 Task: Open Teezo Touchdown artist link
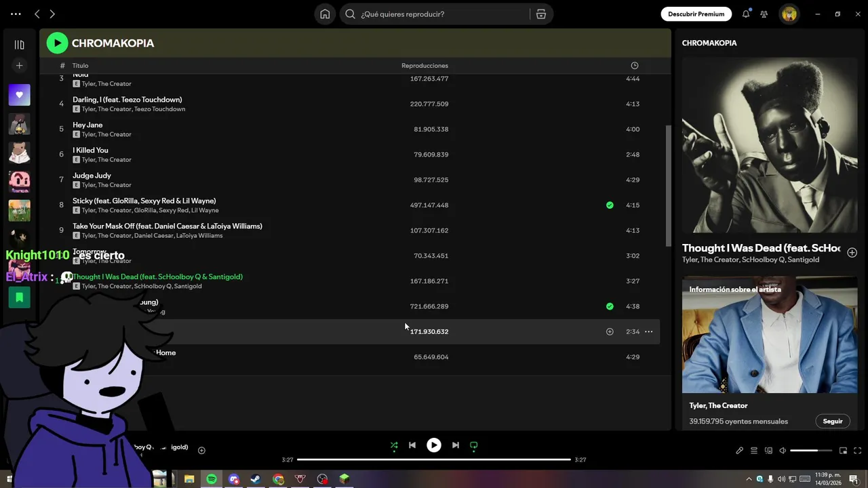click(x=159, y=109)
